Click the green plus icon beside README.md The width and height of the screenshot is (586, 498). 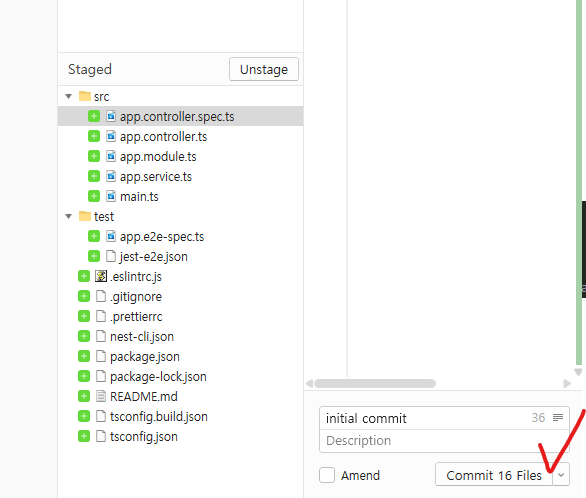tap(84, 396)
